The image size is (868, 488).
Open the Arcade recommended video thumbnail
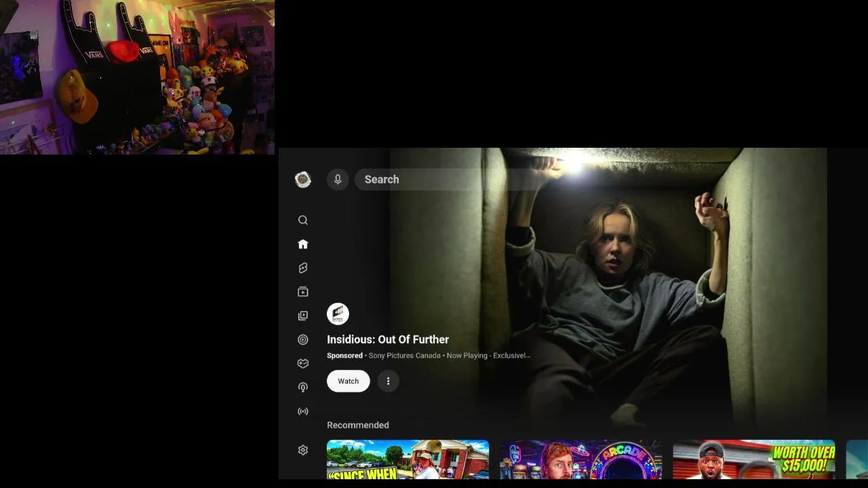(581, 460)
